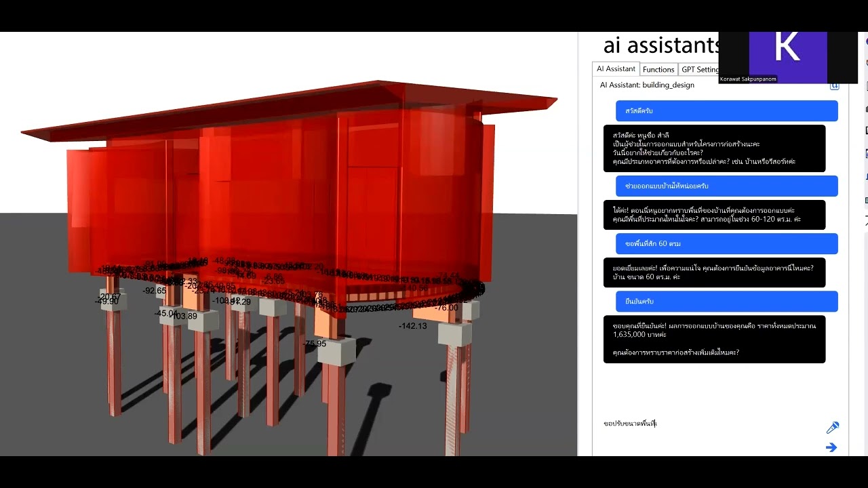Click the user message ขอพื้นที่สัก 60 ตรม
The image size is (868, 488).
click(x=727, y=243)
